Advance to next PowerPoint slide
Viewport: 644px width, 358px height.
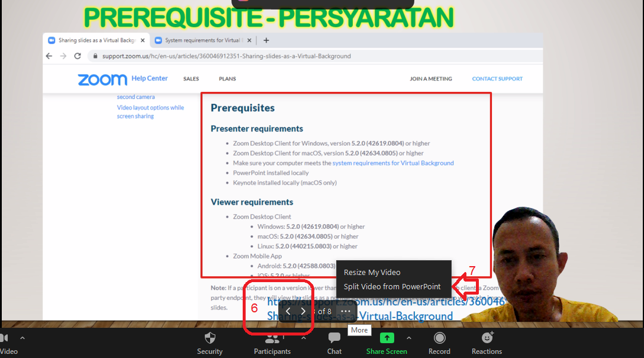coord(303,312)
